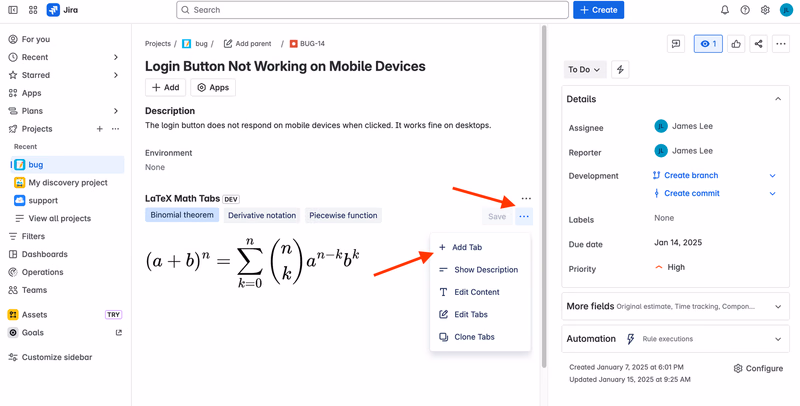Click Add parent in breadcrumb
The height and width of the screenshot is (406, 800).
tap(247, 44)
